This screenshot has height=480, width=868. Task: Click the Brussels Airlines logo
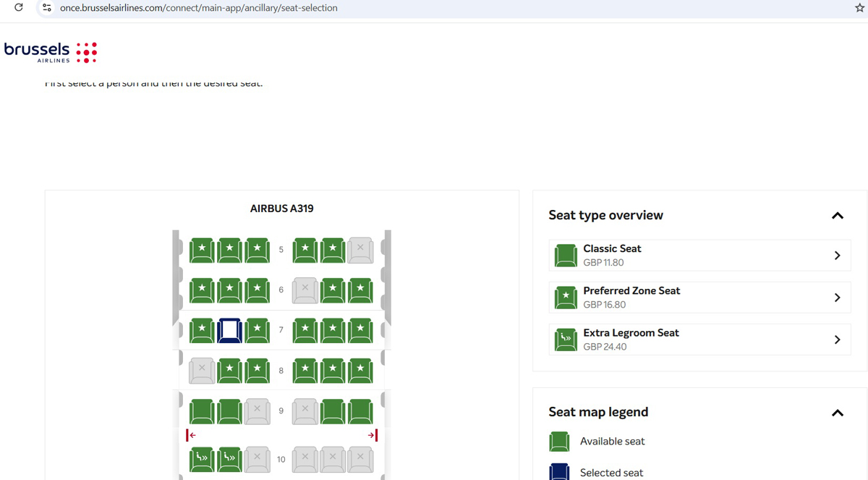pos(50,51)
